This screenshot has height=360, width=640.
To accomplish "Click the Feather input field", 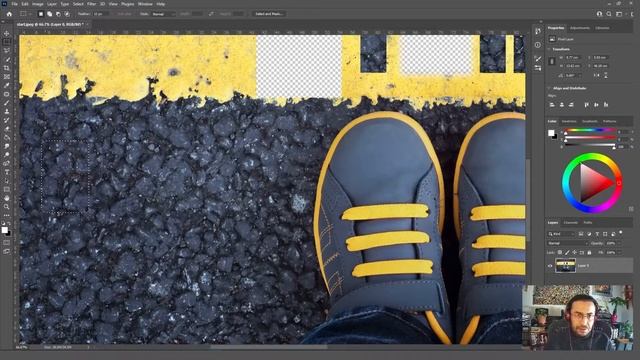I will click(x=101, y=14).
